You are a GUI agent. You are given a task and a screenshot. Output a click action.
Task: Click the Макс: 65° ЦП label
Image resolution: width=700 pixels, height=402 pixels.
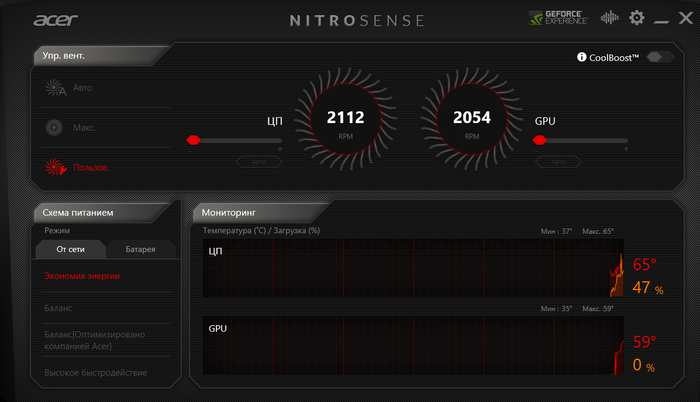[x=598, y=231]
